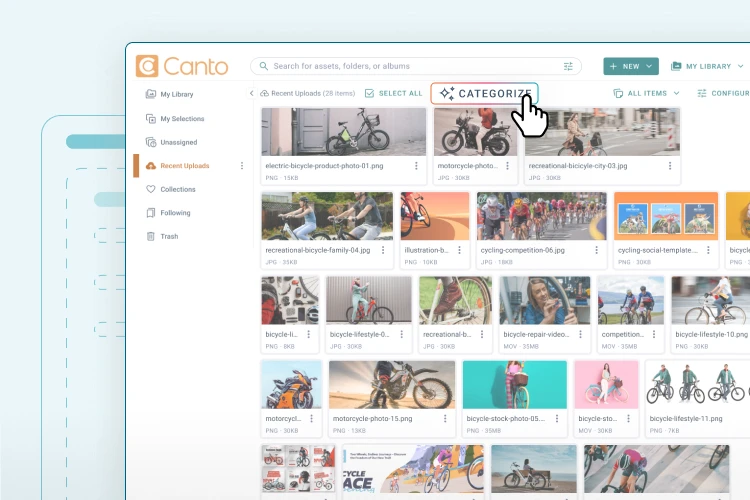Expand the New dropdown button
Screen dimensions: 750x500
pyautogui.click(x=630, y=66)
